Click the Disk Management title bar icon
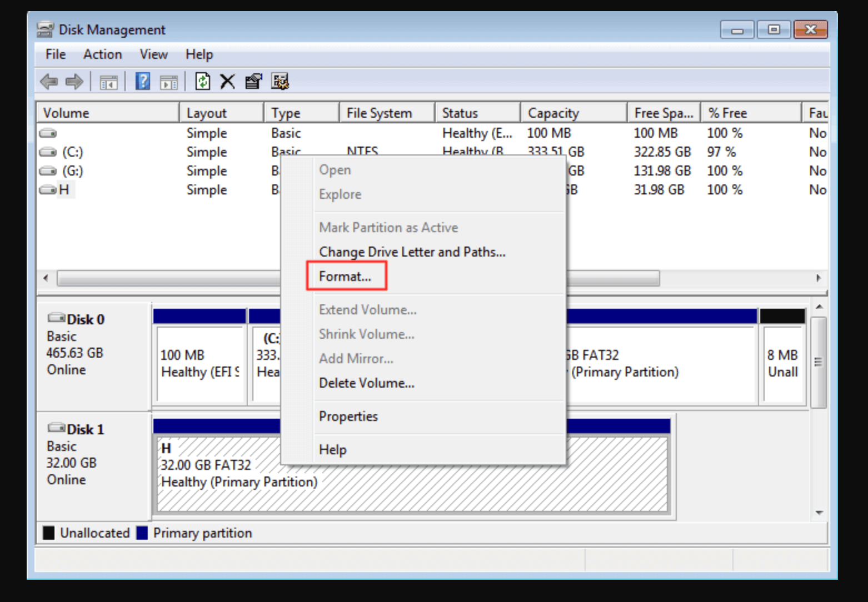 click(x=44, y=29)
